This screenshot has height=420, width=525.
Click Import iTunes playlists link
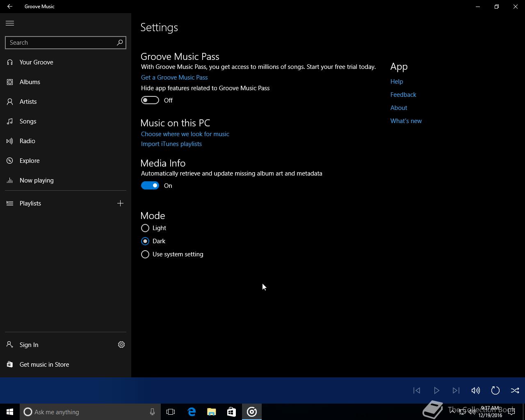(x=171, y=144)
